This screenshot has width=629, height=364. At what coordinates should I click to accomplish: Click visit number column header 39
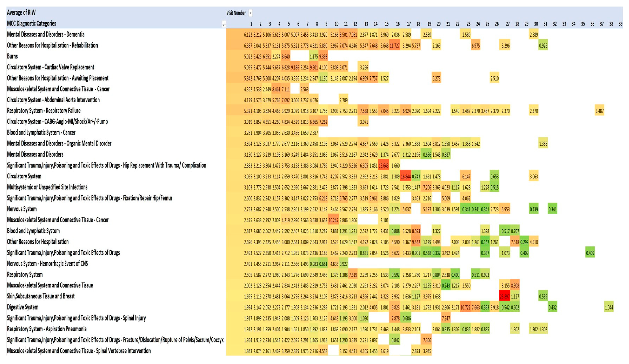[620, 24]
